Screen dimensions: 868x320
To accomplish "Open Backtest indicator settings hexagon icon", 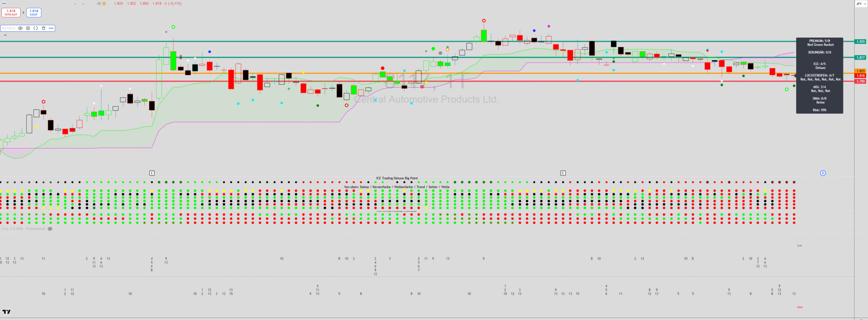I will point(28,28).
